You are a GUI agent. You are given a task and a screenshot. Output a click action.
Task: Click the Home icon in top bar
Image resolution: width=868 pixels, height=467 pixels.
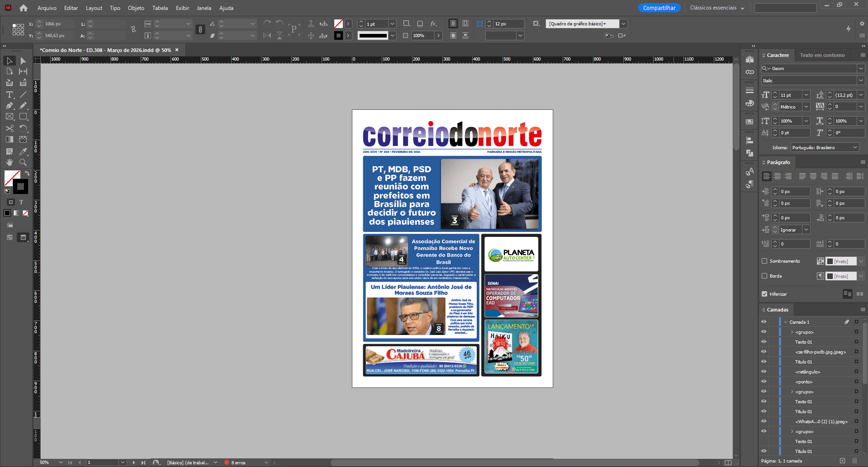(24, 8)
